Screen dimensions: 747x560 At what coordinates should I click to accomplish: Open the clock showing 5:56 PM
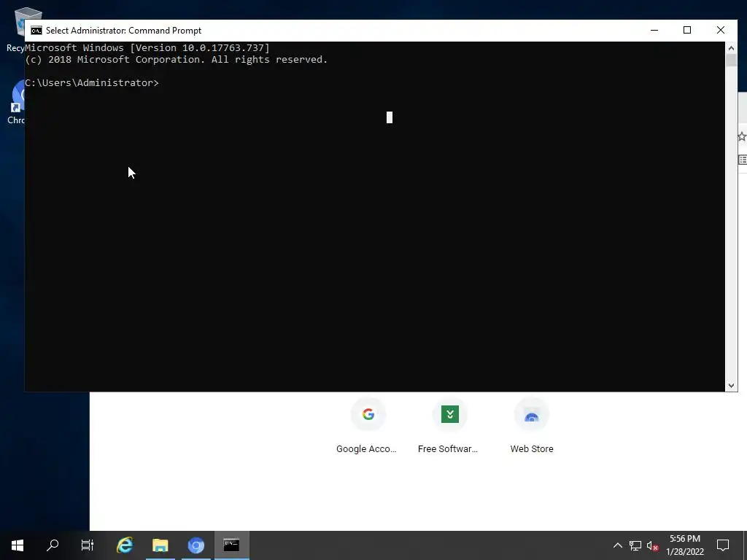click(685, 545)
